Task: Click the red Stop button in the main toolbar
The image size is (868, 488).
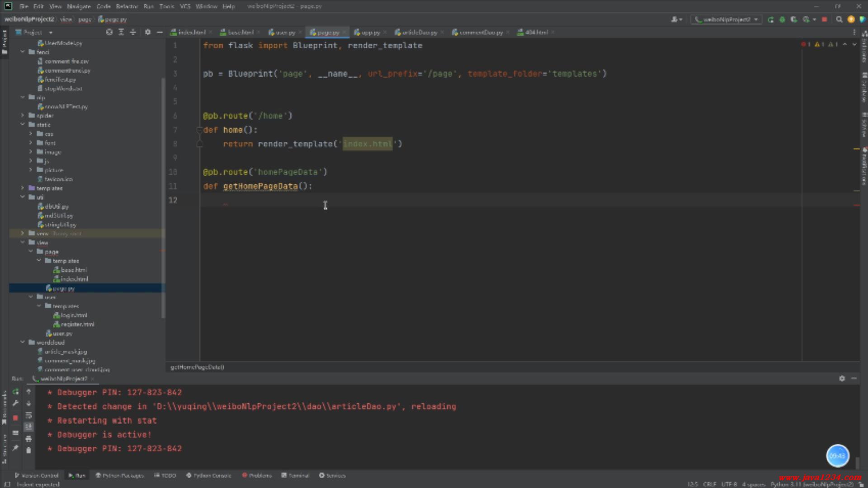Action: pyautogui.click(x=824, y=19)
